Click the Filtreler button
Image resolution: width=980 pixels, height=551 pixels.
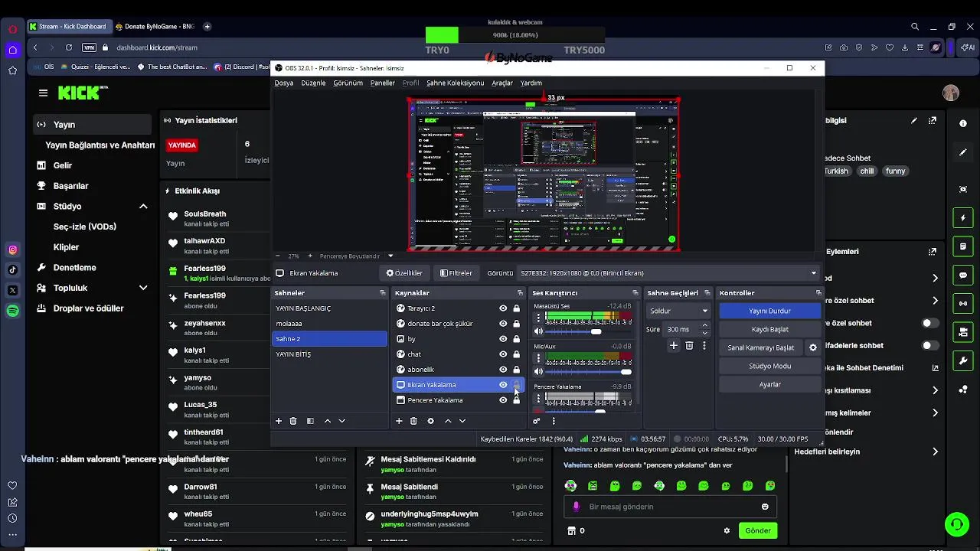pyautogui.click(x=456, y=273)
